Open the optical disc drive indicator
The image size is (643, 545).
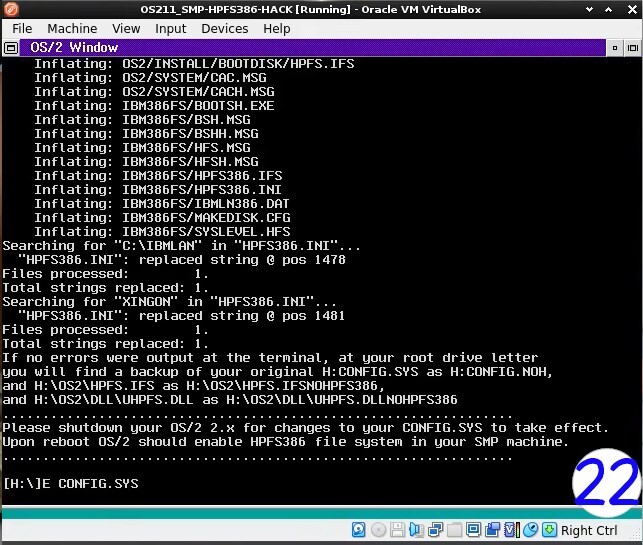tap(379, 530)
